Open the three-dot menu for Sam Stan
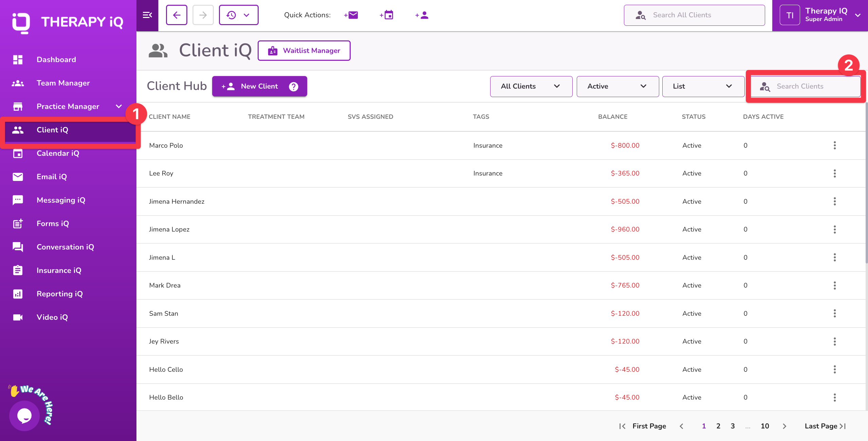 click(x=835, y=314)
